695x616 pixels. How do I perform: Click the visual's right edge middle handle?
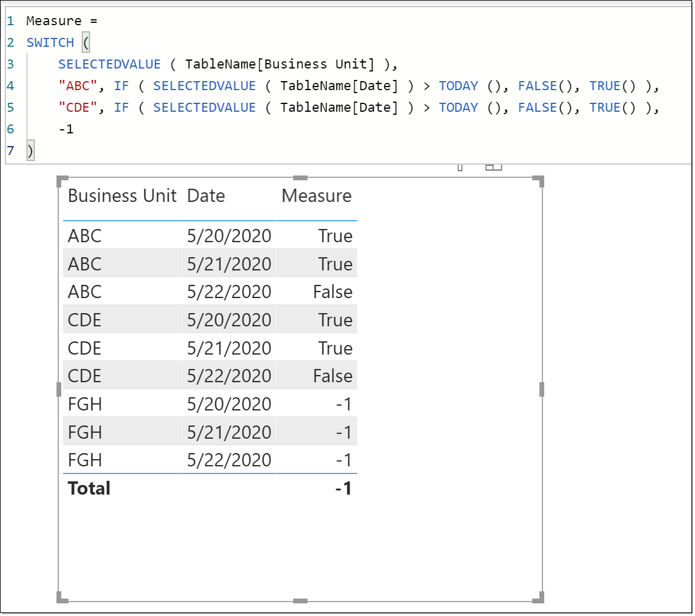[x=542, y=389]
